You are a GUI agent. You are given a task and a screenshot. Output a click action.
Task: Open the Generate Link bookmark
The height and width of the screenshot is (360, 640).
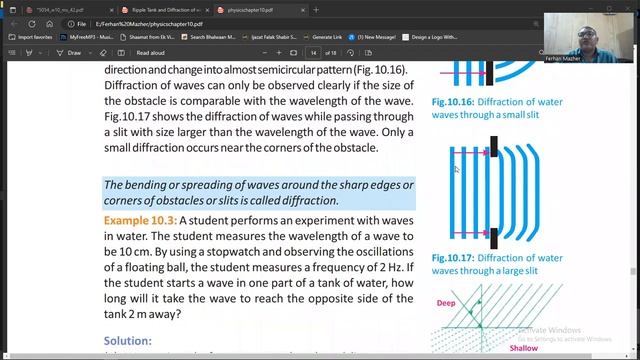[x=322, y=37]
